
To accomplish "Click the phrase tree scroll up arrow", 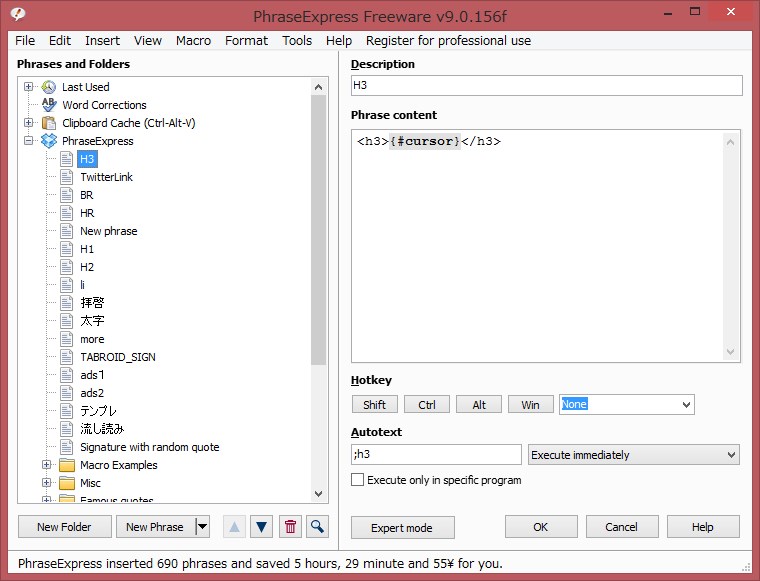I will pyautogui.click(x=318, y=87).
